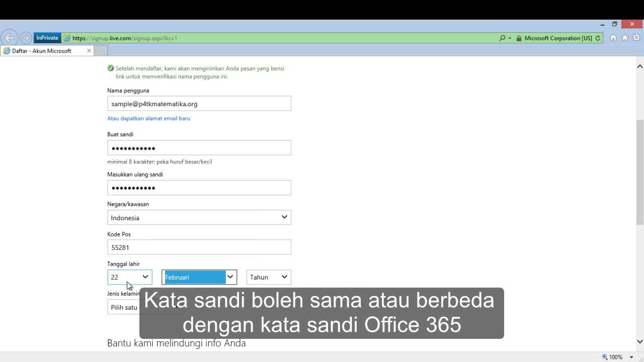Image resolution: width=644 pixels, height=362 pixels.
Task: Click the browser Forward arrow button
Action: coord(26,38)
